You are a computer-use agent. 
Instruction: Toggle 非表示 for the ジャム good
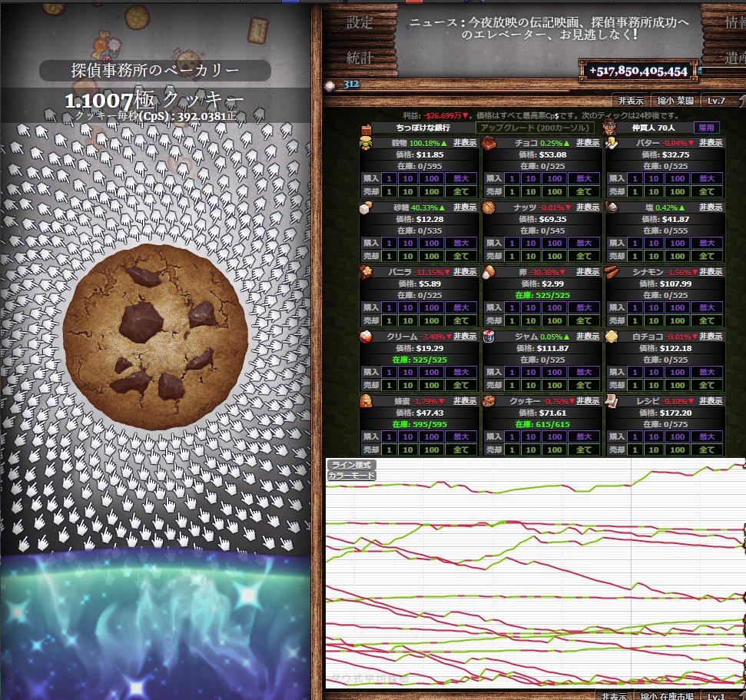(x=588, y=337)
